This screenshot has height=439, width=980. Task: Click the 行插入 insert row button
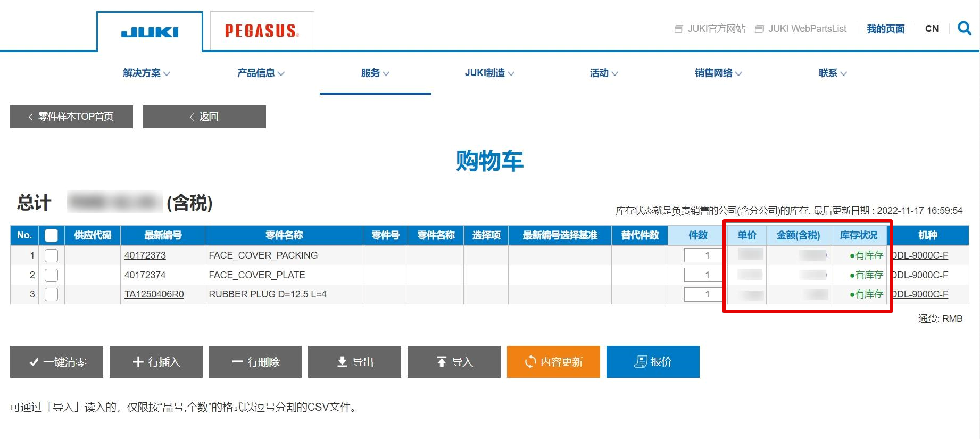point(156,362)
